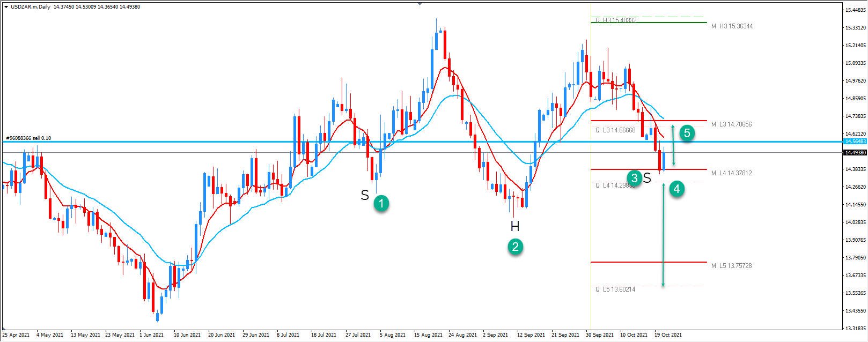Click the left shoulder S label
This screenshot has height=342, width=868.
point(365,196)
